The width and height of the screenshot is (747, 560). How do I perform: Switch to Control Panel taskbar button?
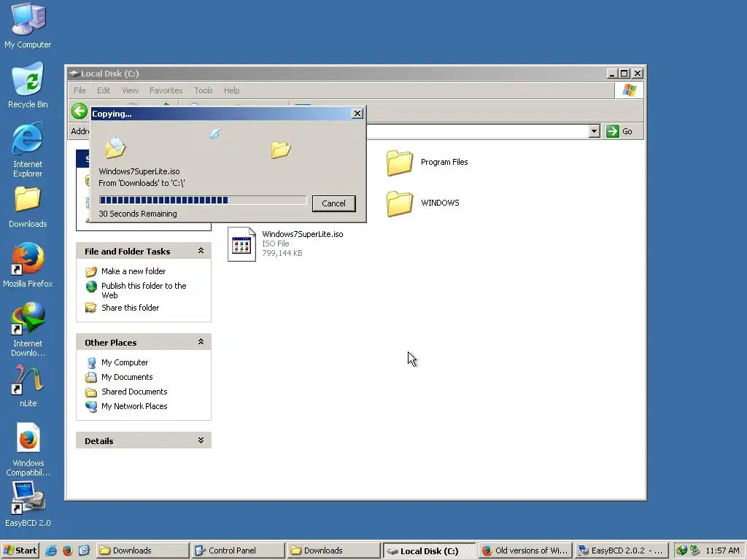[239, 551]
